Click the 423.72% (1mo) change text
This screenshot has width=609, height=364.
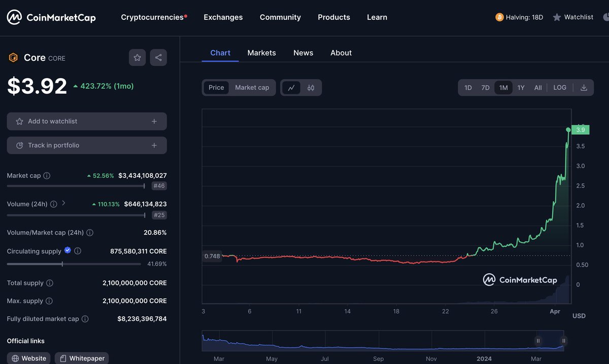click(x=103, y=86)
